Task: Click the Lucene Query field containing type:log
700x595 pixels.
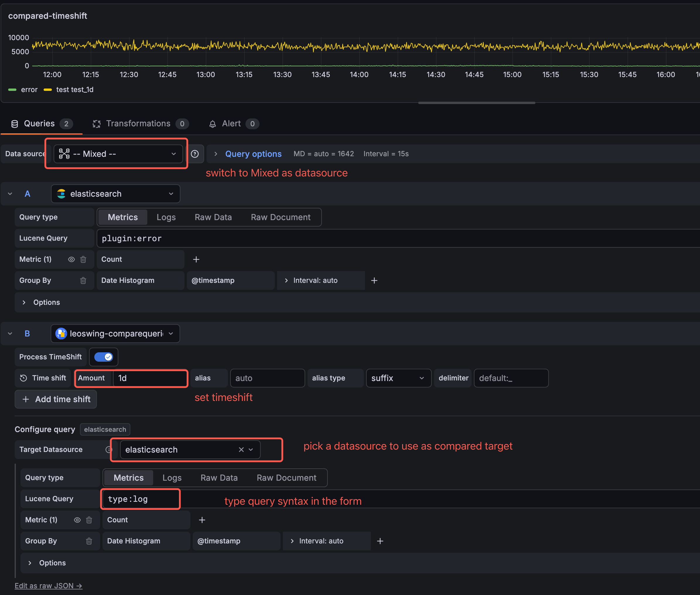Action: point(401,499)
